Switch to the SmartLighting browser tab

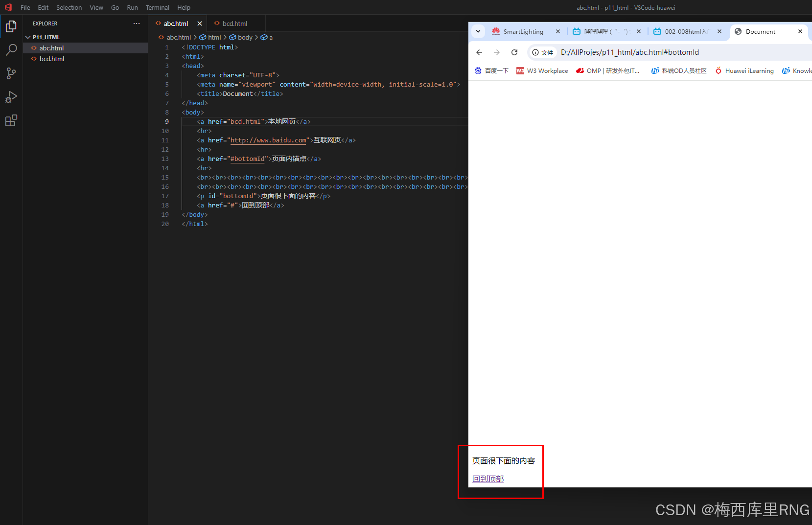523,31
